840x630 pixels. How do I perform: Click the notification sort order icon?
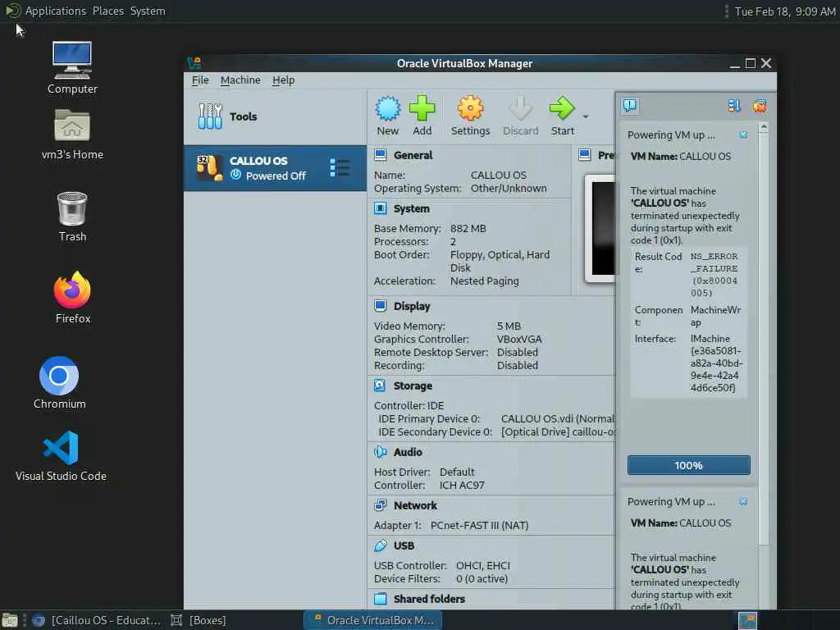(x=734, y=106)
